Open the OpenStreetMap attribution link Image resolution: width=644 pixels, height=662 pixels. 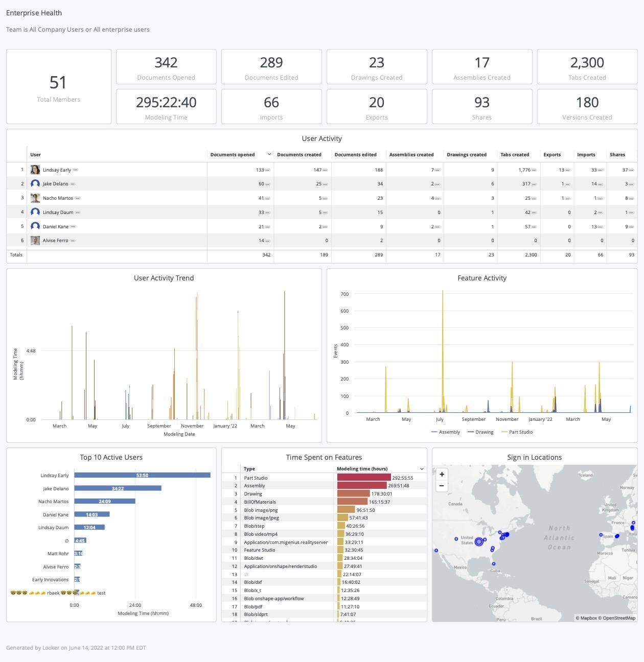(x=619, y=618)
